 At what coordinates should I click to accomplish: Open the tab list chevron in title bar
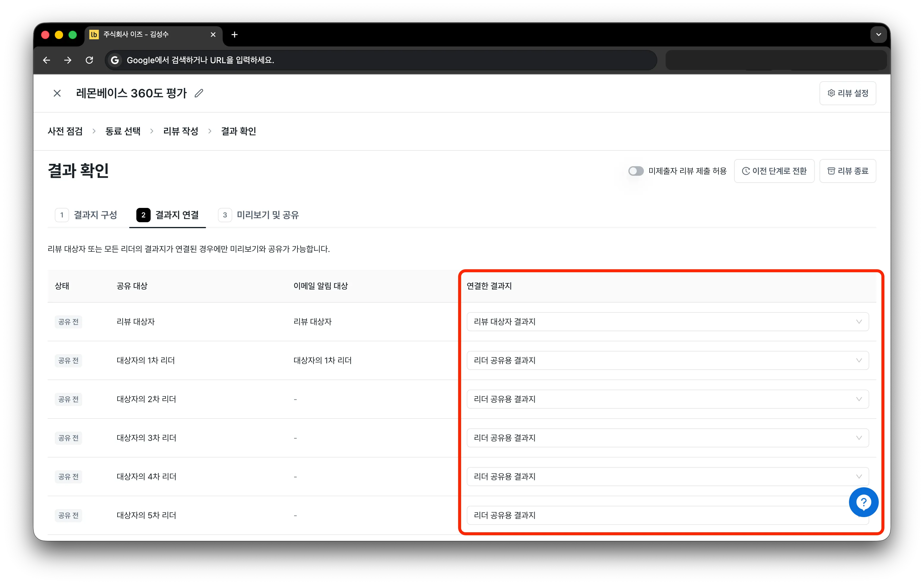[x=878, y=35]
